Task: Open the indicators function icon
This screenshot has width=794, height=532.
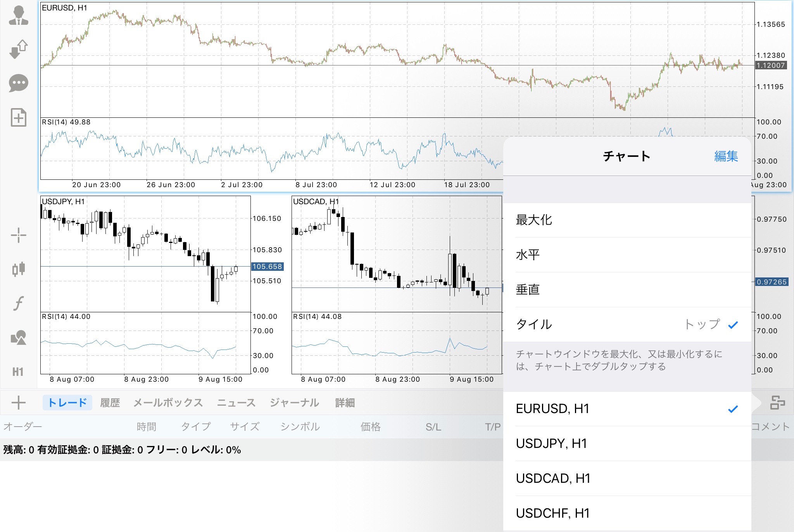Action: tap(19, 303)
